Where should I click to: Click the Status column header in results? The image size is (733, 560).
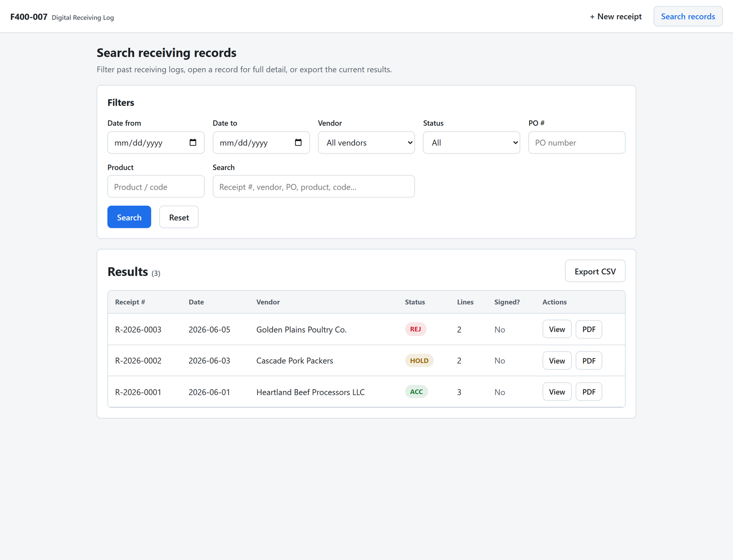[415, 302]
